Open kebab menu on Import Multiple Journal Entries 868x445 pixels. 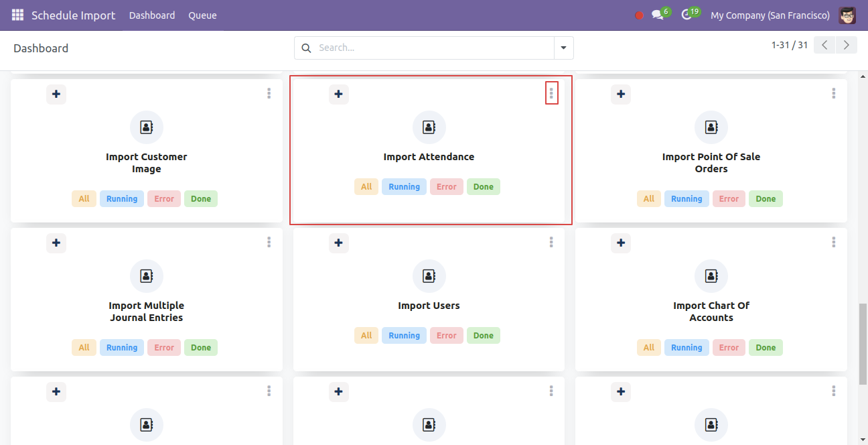(x=269, y=243)
